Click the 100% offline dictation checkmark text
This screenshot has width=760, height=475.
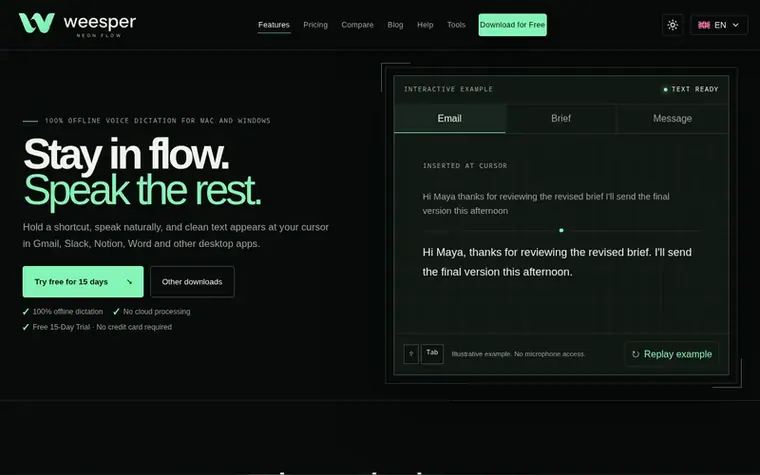tap(63, 312)
